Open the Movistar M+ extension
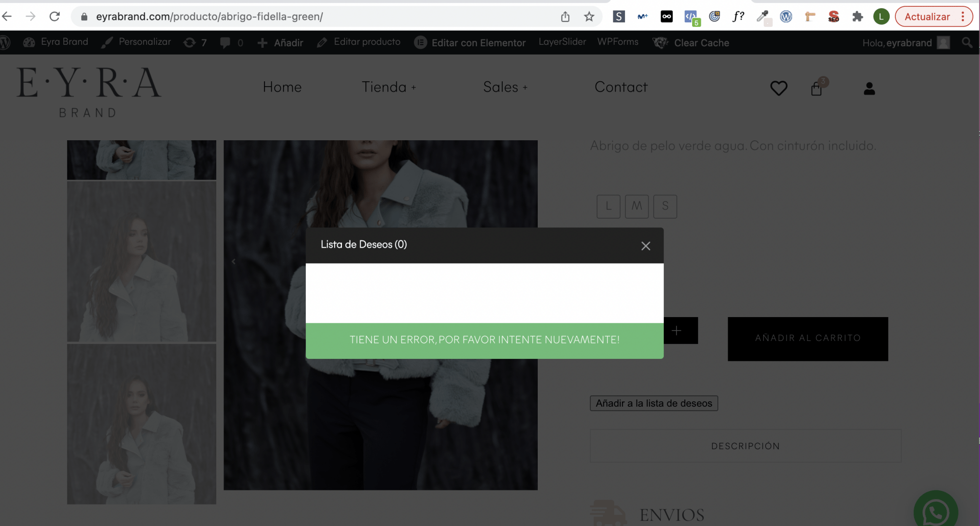The image size is (980, 526). coord(642,17)
